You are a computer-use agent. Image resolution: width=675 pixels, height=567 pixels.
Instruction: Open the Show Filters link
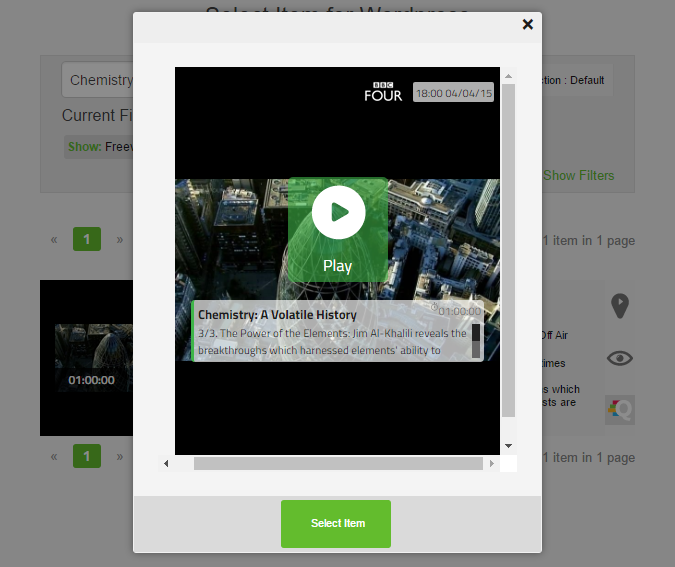[x=578, y=175]
